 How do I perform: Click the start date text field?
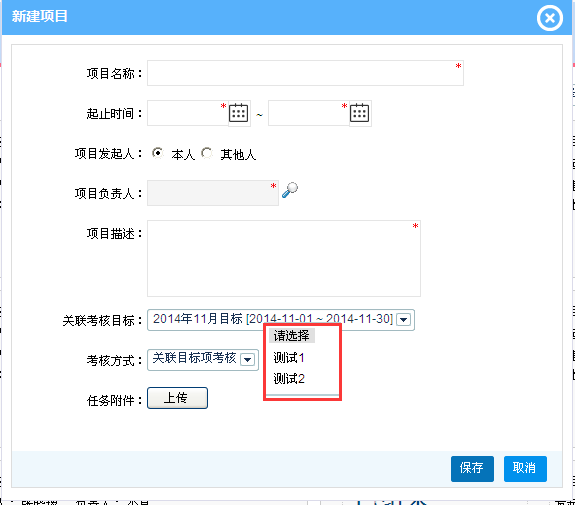click(x=188, y=113)
